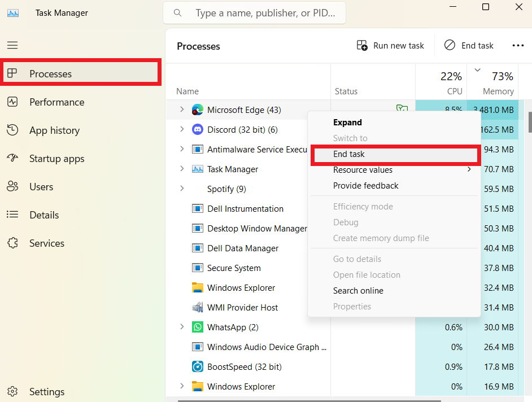
Task: Click the three-dot more options button
Action: (518, 46)
